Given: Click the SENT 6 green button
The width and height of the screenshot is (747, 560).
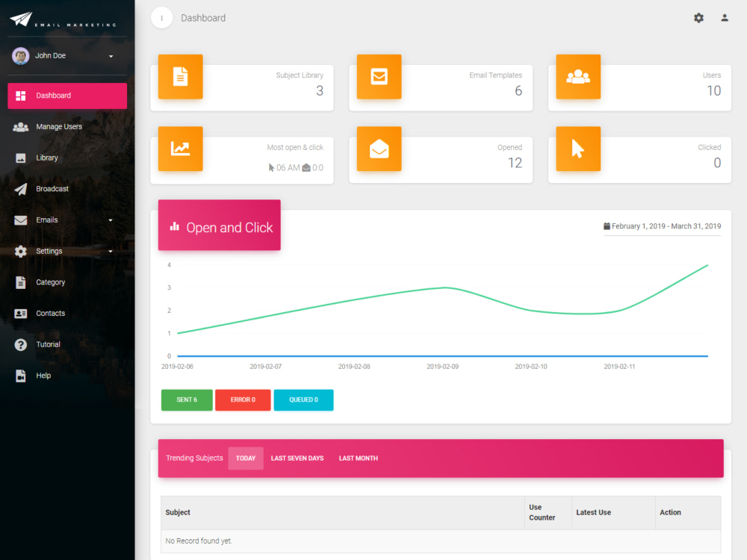Looking at the screenshot, I should (187, 400).
